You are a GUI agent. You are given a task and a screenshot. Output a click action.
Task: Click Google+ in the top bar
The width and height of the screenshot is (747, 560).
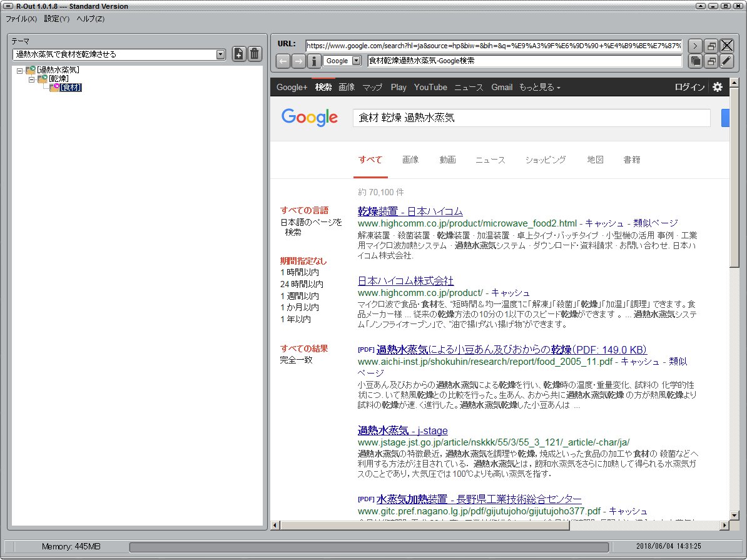click(292, 87)
